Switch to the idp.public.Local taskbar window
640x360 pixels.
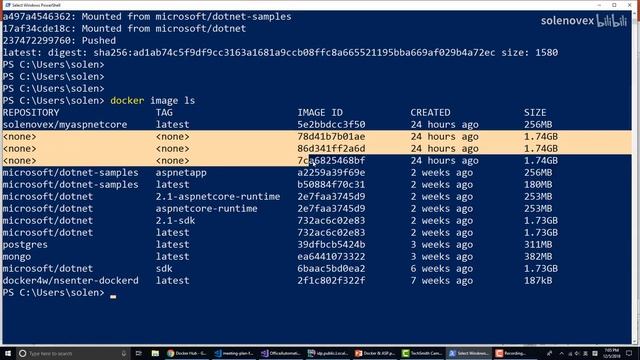(x=329, y=353)
